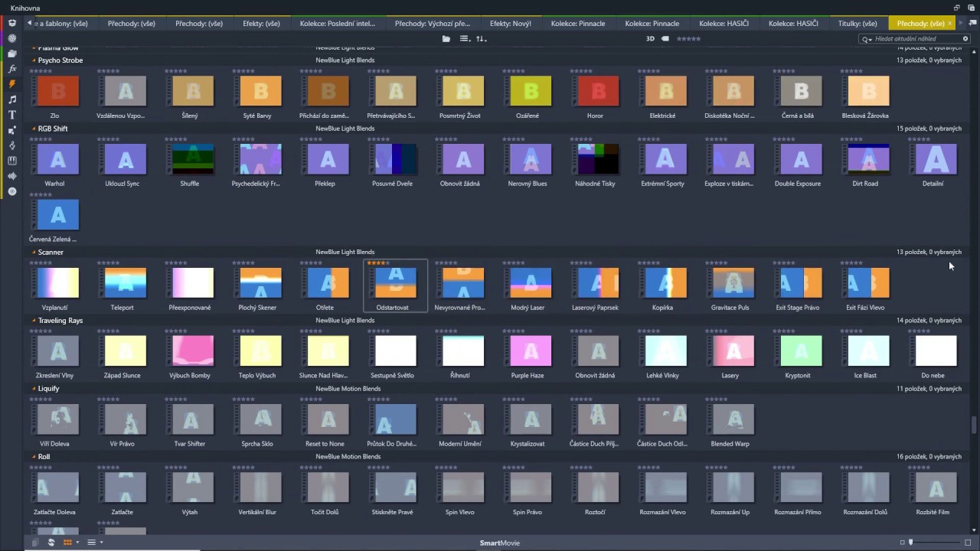Toggle the 3D filter

(650, 38)
